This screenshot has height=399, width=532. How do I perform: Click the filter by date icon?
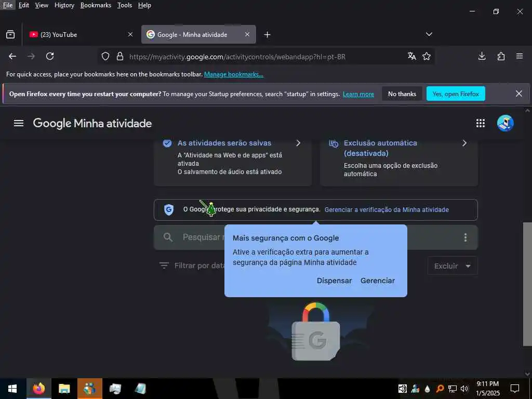coord(164,265)
